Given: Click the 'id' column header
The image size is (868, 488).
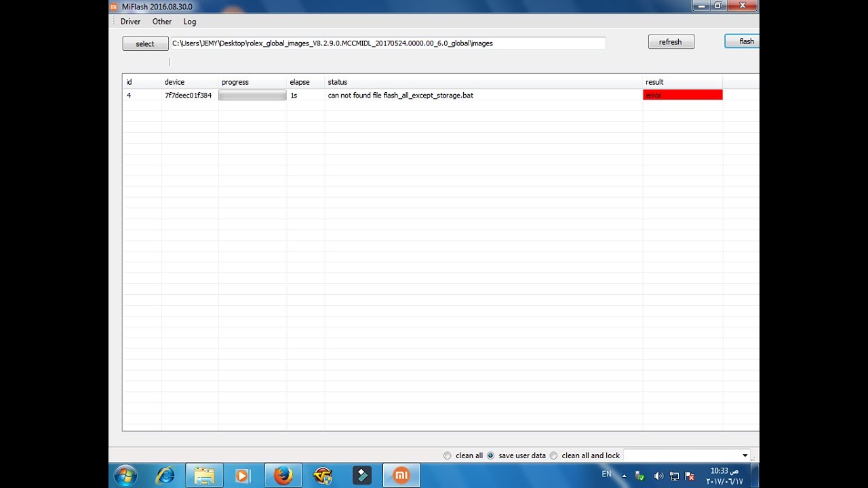Looking at the screenshot, I should pyautogui.click(x=142, y=82).
